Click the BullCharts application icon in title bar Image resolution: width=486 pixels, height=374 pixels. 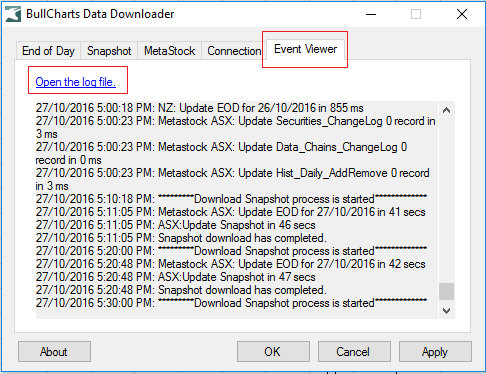[13, 14]
